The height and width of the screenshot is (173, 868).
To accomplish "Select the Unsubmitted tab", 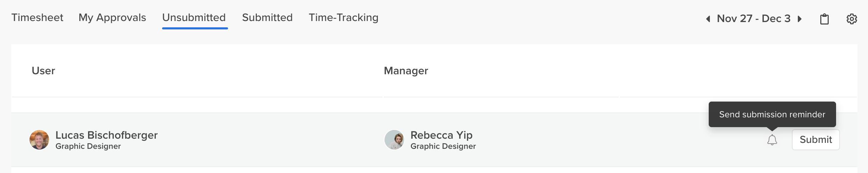I will [194, 18].
